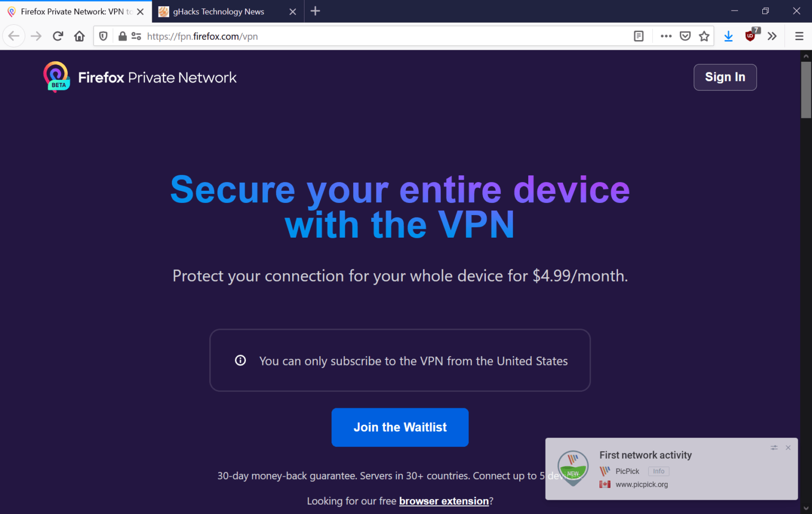Bookmark this page with the star
This screenshot has height=514, width=812.
pyautogui.click(x=704, y=36)
